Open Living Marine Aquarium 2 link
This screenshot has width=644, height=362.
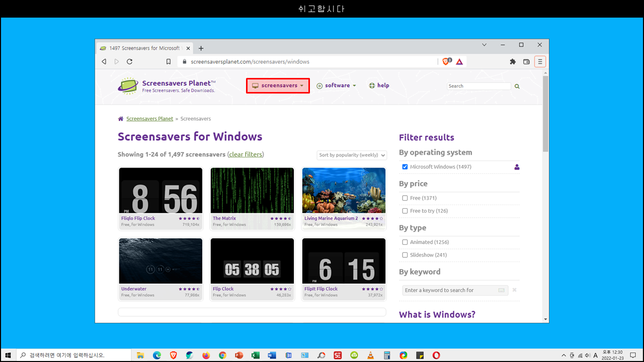coord(331,218)
